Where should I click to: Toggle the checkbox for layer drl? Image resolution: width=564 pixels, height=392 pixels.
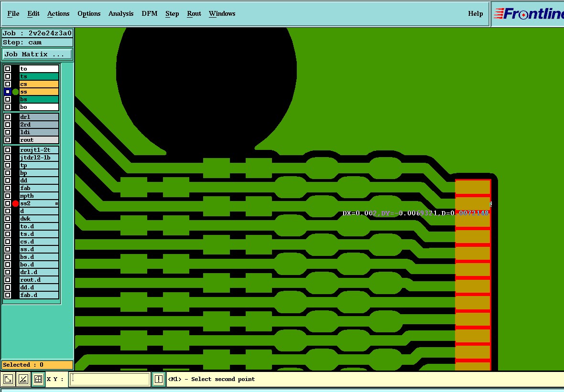click(x=8, y=117)
